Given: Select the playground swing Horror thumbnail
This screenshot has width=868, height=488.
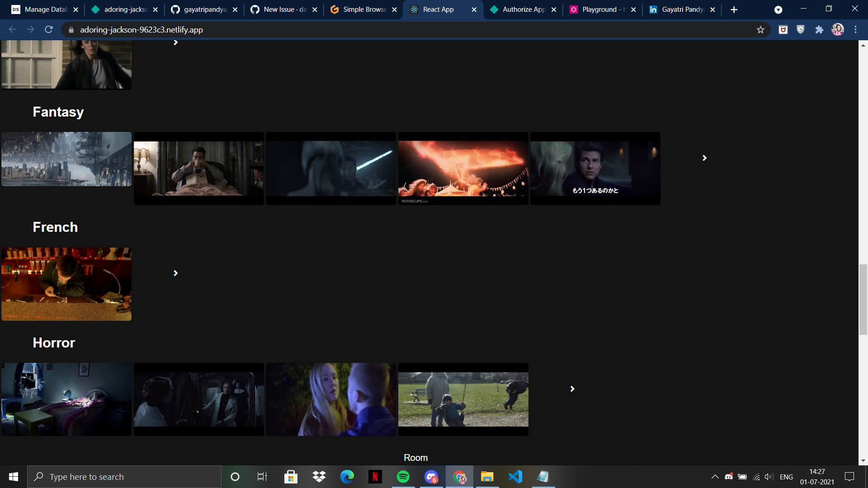Looking at the screenshot, I should (x=463, y=399).
